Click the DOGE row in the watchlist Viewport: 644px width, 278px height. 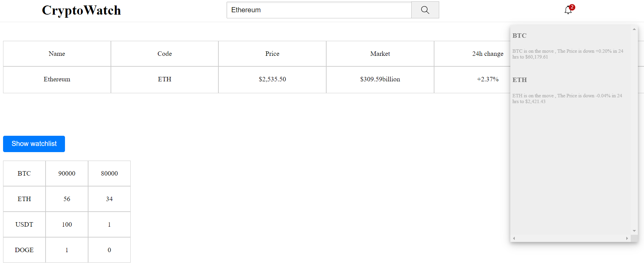click(x=24, y=250)
